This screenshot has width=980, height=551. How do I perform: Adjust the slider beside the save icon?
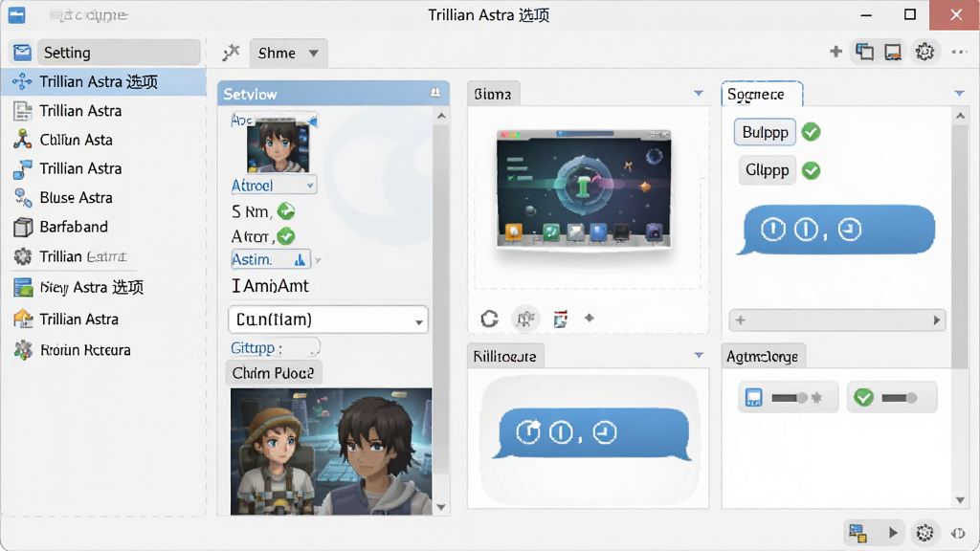click(790, 397)
